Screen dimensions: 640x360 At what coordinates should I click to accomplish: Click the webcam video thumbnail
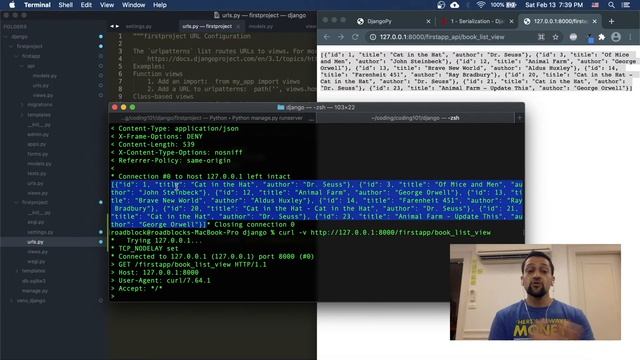(535, 292)
